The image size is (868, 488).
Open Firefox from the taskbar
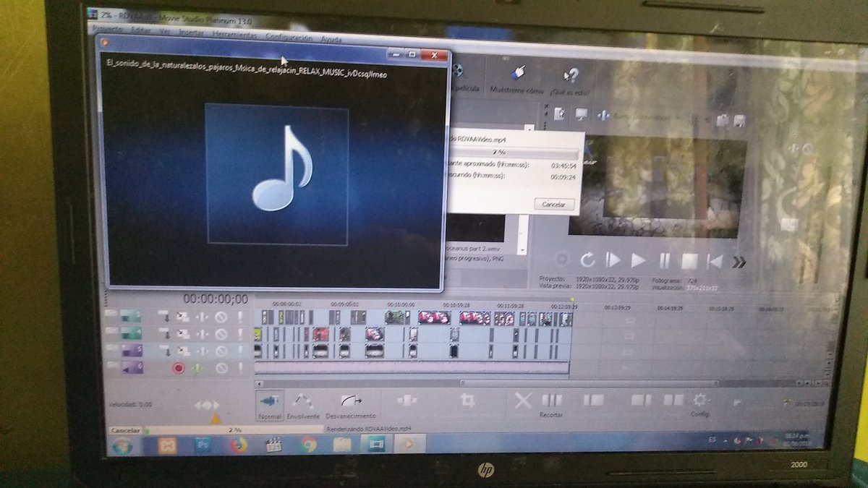tap(239, 445)
